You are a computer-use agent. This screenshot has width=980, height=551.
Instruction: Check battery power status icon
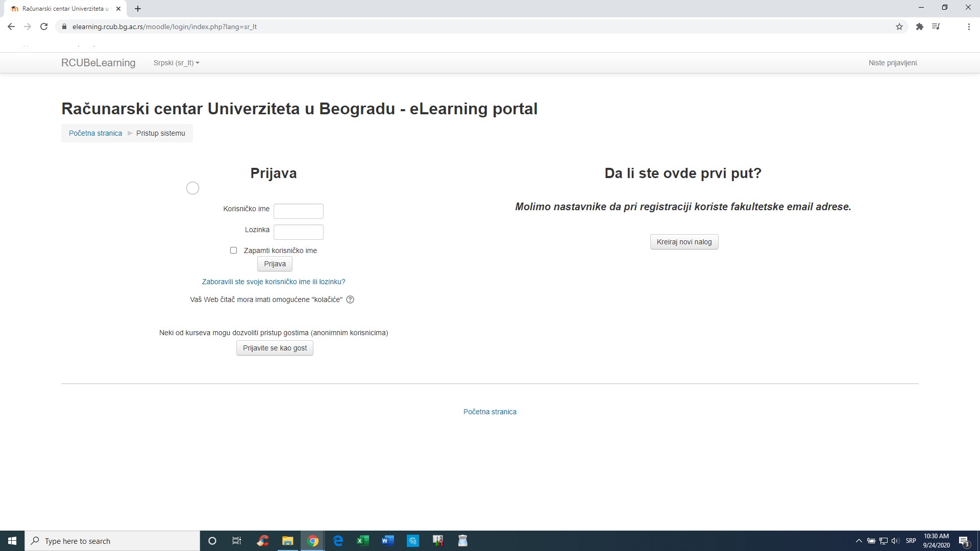pos(871,541)
